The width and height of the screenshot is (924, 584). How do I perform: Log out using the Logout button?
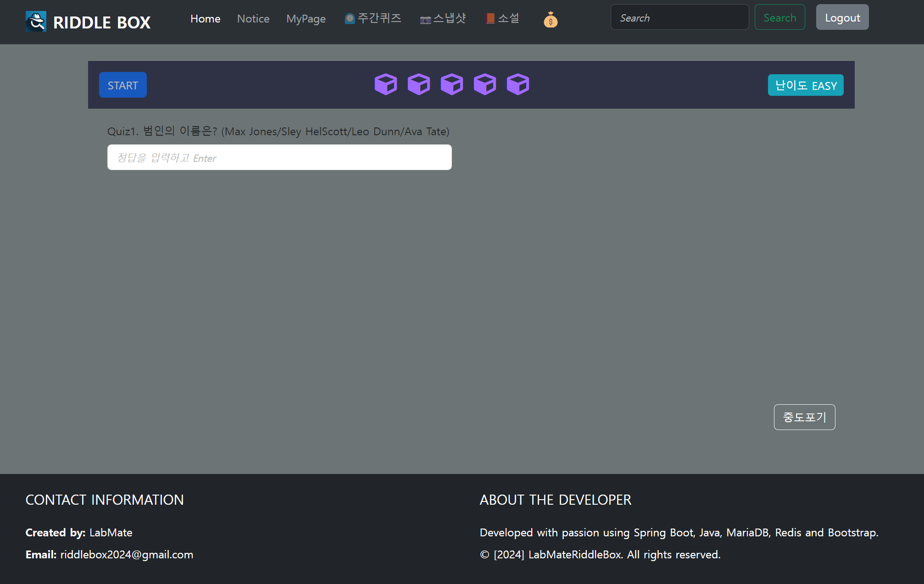click(x=842, y=17)
